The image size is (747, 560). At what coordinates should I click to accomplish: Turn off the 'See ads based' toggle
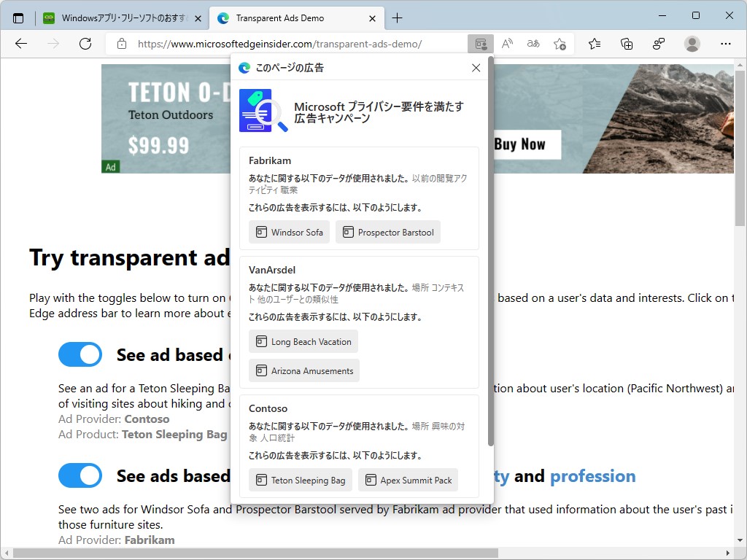point(80,475)
